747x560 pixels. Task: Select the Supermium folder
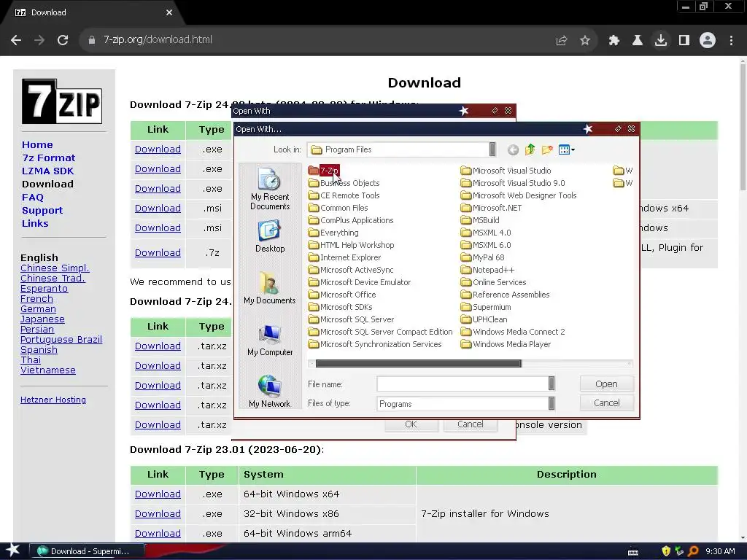tap(486, 307)
